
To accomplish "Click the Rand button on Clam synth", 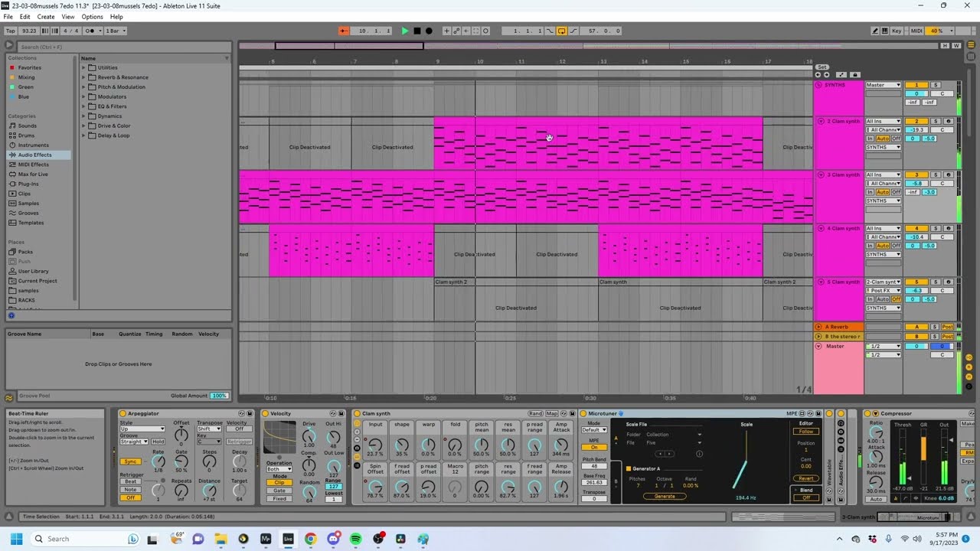I will [535, 413].
